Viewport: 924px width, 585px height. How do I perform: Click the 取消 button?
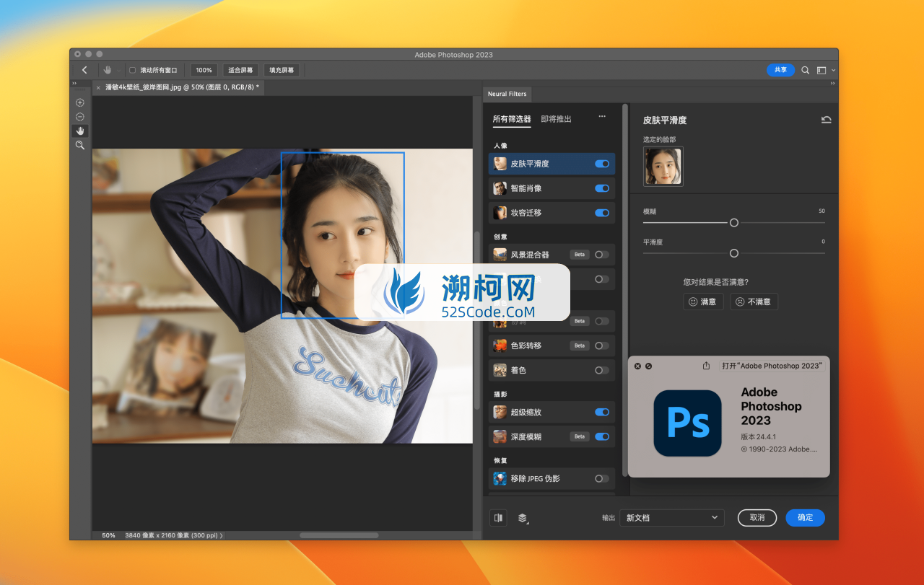tap(757, 518)
